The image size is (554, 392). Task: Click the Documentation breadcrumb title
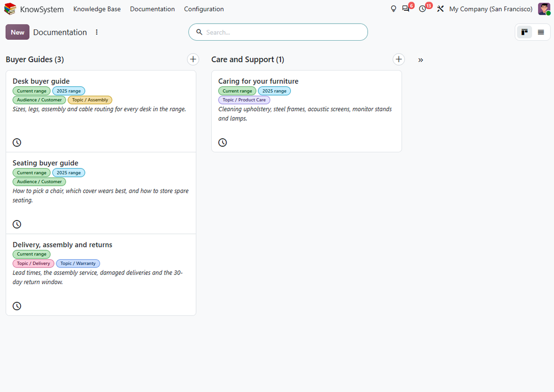pyautogui.click(x=60, y=32)
